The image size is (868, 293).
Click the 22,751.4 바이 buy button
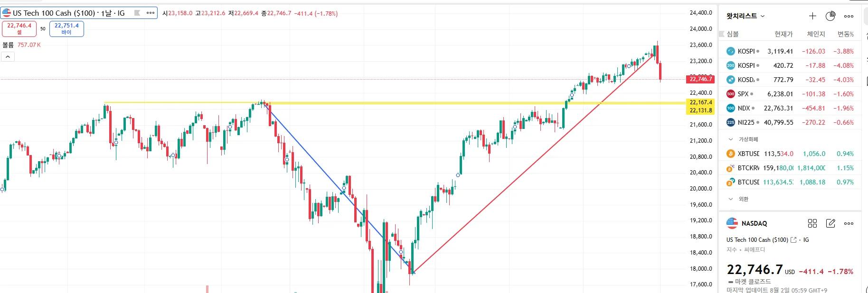[x=66, y=28]
